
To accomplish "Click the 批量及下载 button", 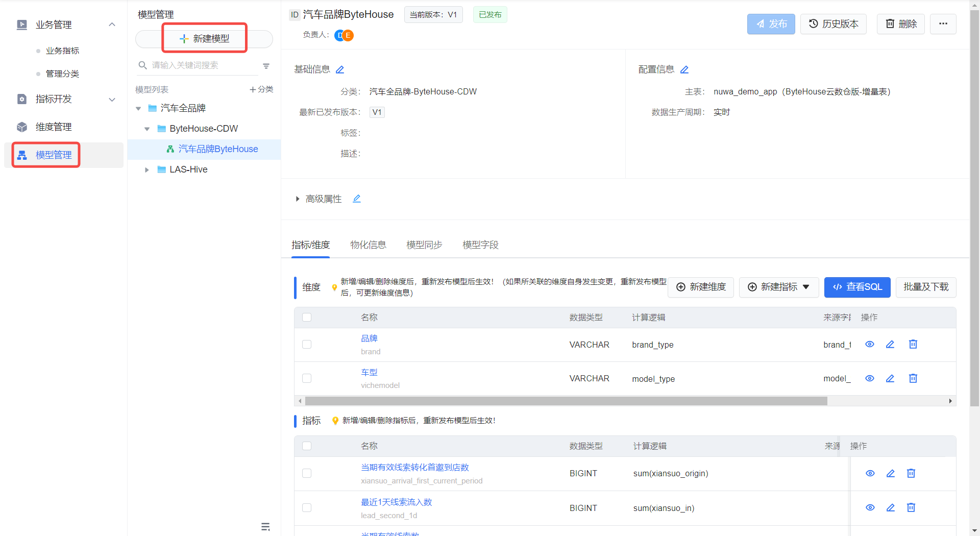I will 926,287.
